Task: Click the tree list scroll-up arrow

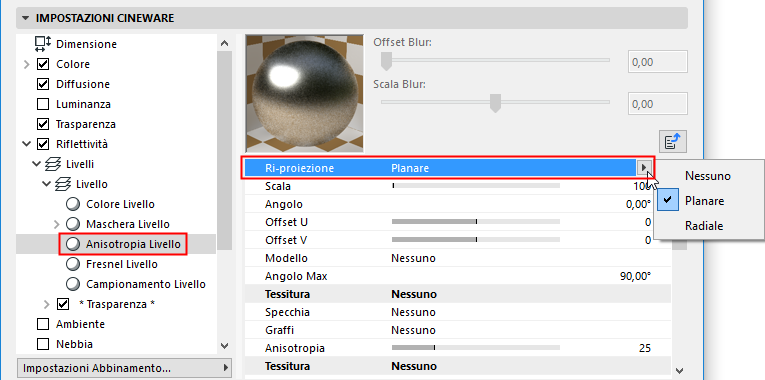Action: 224,43
